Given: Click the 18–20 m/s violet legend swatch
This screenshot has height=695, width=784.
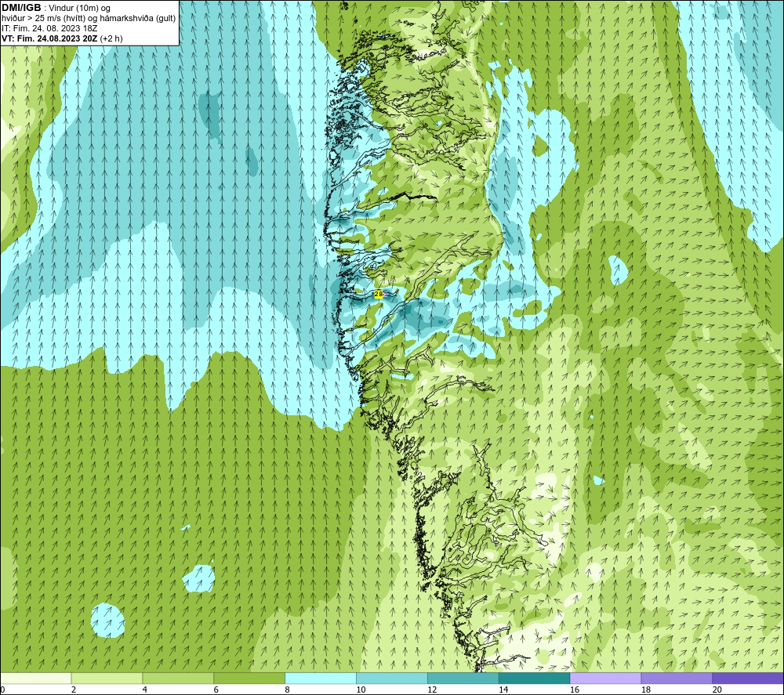Looking at the screenshot, I should point(677,678).
